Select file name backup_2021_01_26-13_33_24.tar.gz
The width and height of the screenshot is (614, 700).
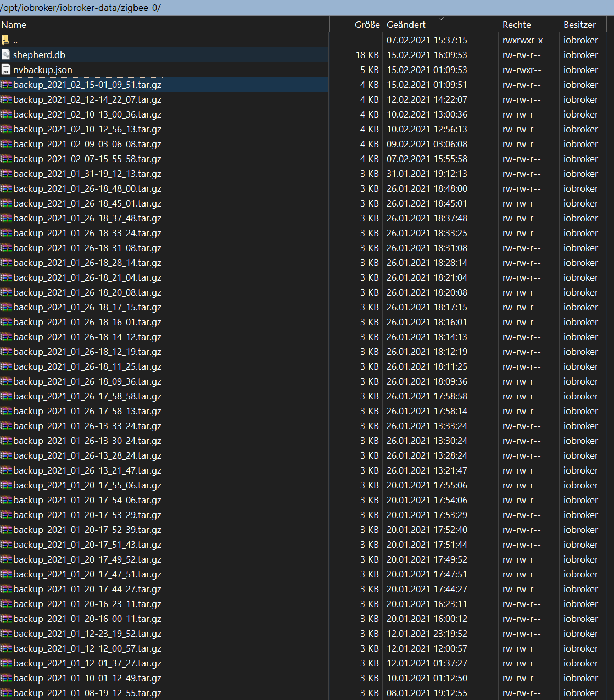pyautogui.click(x=87, y=426)
